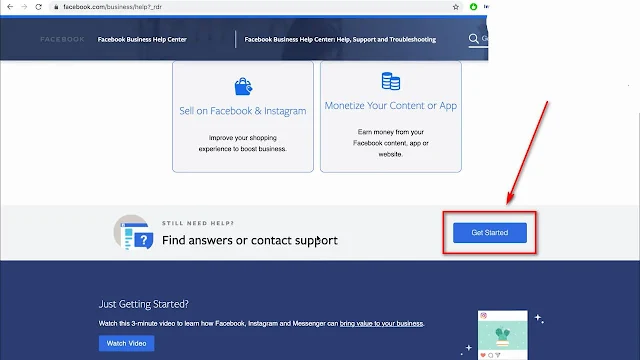Screen dimensions: 640x360
Task: Click the Just Getting Started? heading
Action: pos(144,304)
